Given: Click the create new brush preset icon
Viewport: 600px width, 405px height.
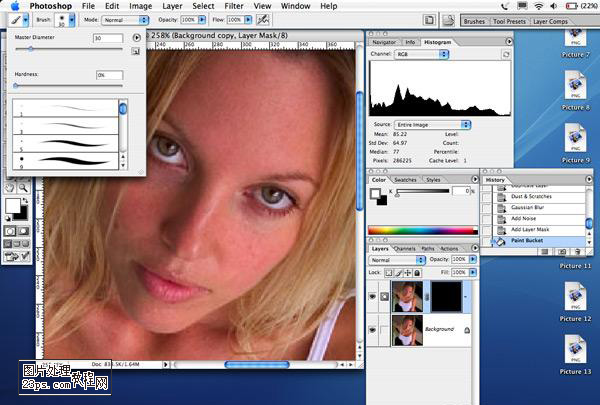Looking at the screenshot, I should [x=135, y=51].
